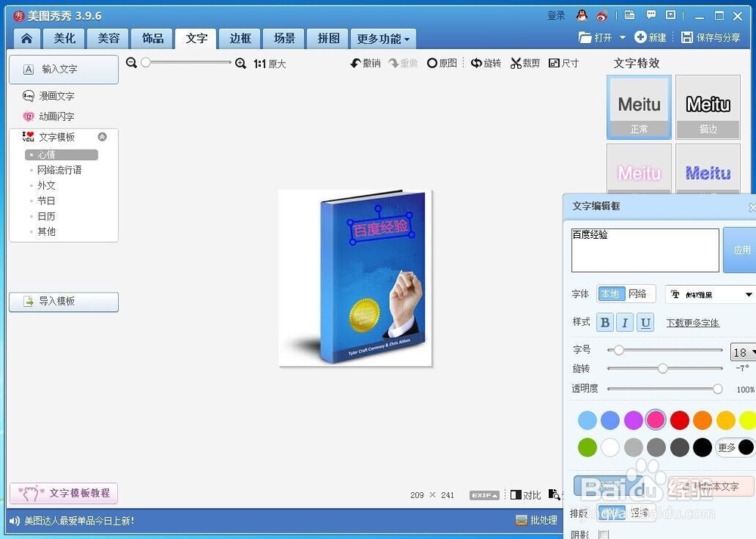Click the 旋转 rotate tool
The image size is (756, 539).
[485, 64]
